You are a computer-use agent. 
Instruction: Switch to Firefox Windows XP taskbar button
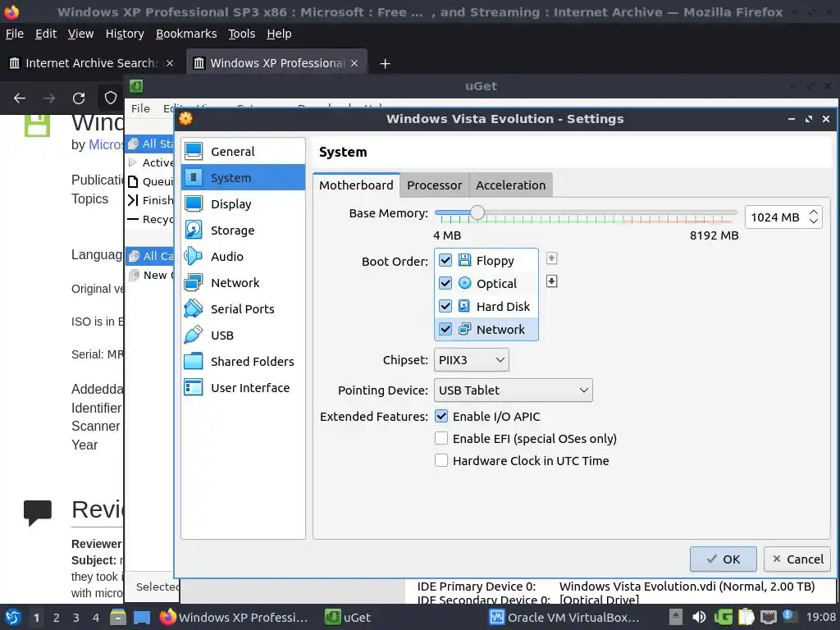[x=234, y=617]
